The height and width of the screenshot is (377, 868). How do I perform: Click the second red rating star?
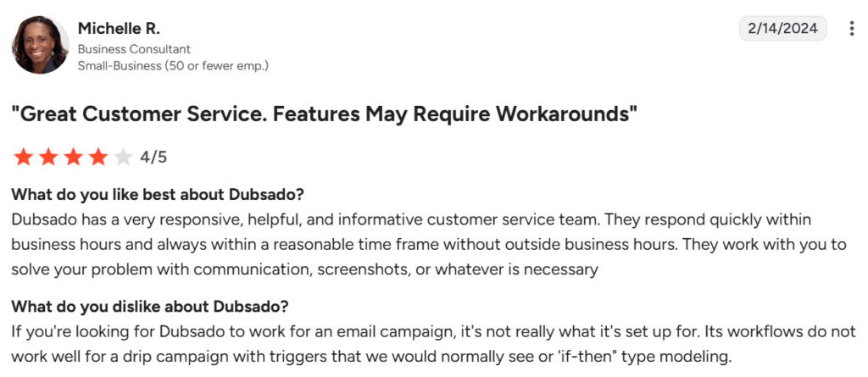tap(48, 157)
